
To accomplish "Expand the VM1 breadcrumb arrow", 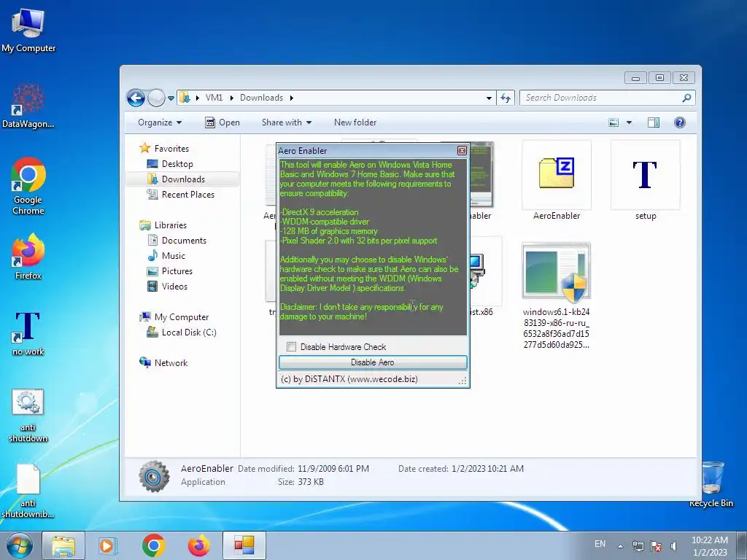I will pyautogui.click(x=231, y=98).
